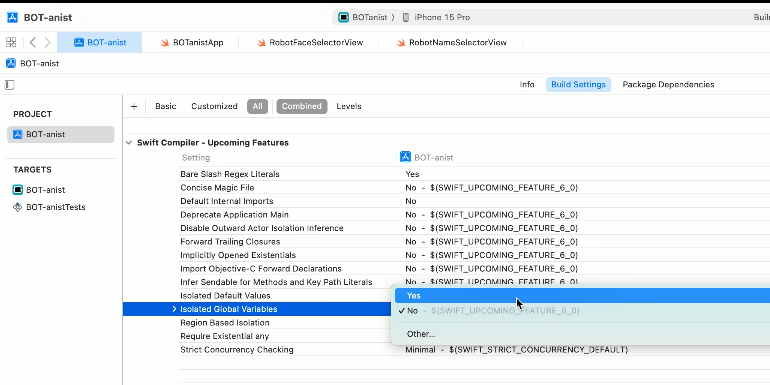This screenshot has height=385, width=770.
Task: Open the Info tab
Action: pyautogui.click(x=527, y=84)
